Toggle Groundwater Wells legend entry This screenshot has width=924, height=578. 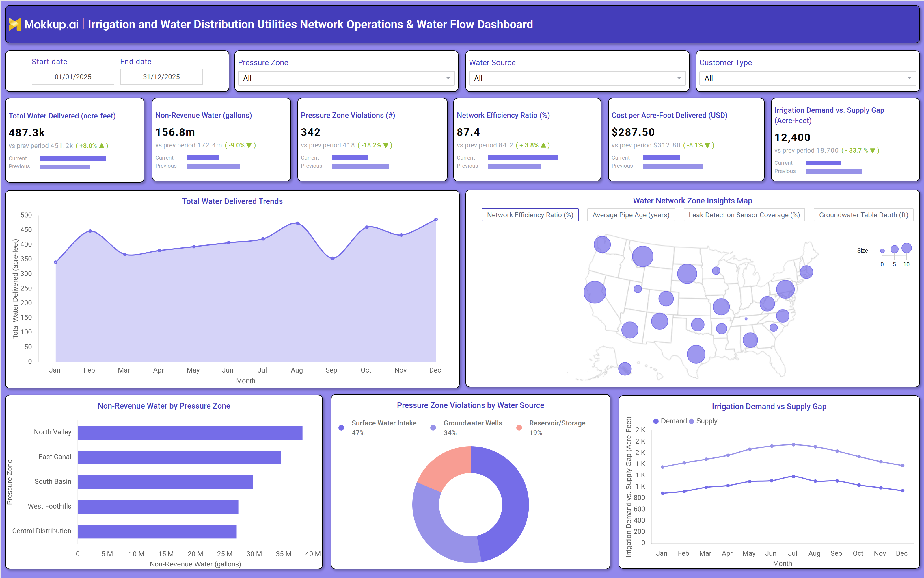pyautogui.click(x=466, y=428)
